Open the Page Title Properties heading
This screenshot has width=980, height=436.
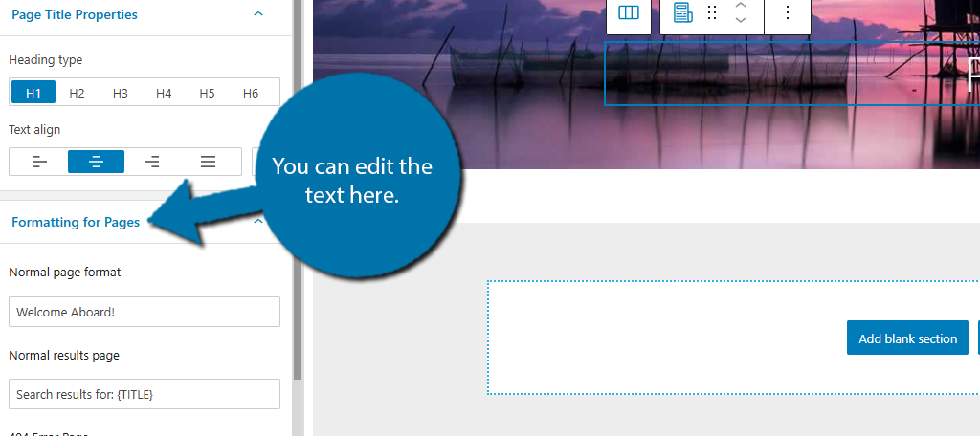[75, 13]
